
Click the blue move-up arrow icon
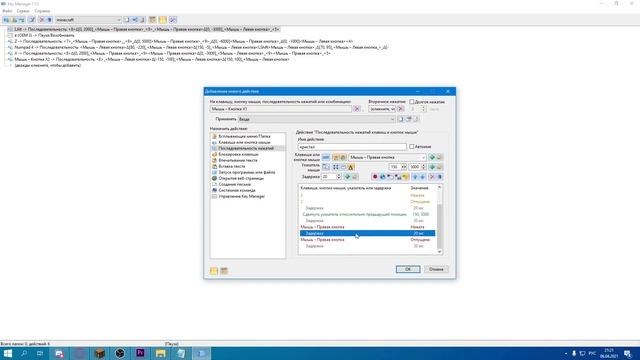pos(415,177)
